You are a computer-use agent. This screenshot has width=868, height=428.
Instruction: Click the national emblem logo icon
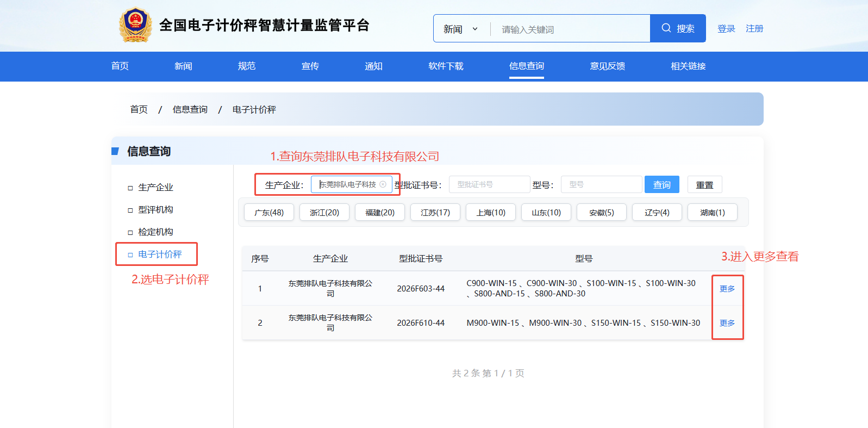[135, 25]
